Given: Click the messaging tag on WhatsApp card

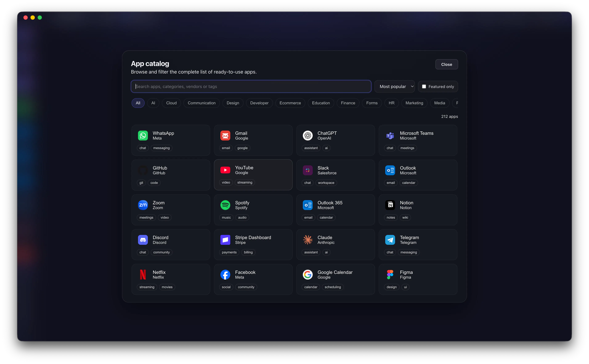Looking at the screenshot, I should point(161,148).
